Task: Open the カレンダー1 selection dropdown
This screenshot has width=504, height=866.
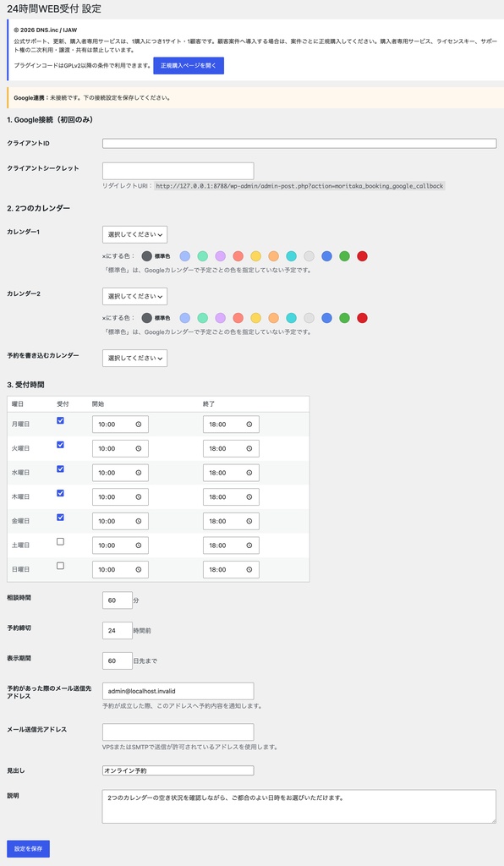Action: point(134,235)
